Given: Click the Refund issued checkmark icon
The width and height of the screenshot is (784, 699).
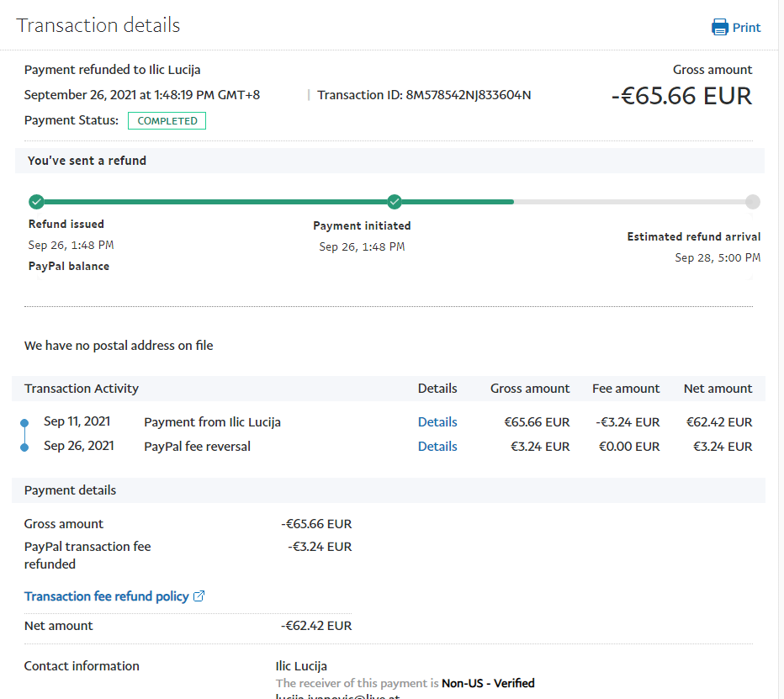Looking at the screenshot, I should click(x=36, y=202).
